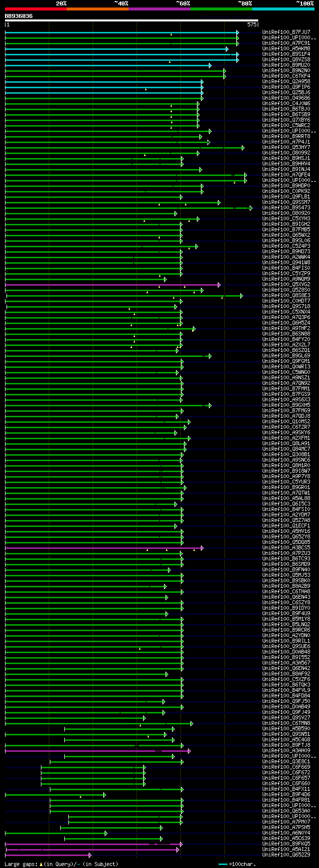Choose label UniRef100_C6TMN8
The height and width of the screenshot is (868, 319).
(286, 723)
